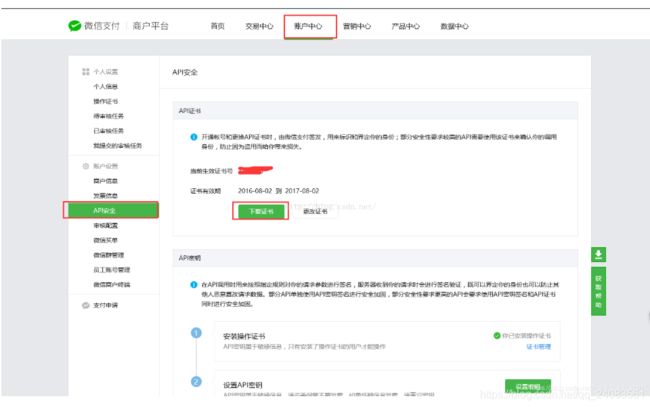
Task: Click green checkmark beside installed certificate status
Action: pos(497,335)
